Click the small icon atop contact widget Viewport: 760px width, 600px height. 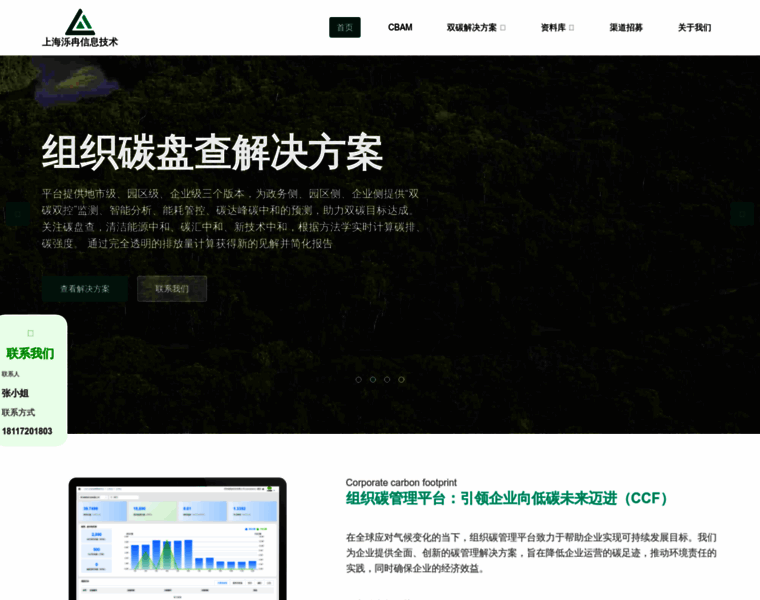point(30,333)
